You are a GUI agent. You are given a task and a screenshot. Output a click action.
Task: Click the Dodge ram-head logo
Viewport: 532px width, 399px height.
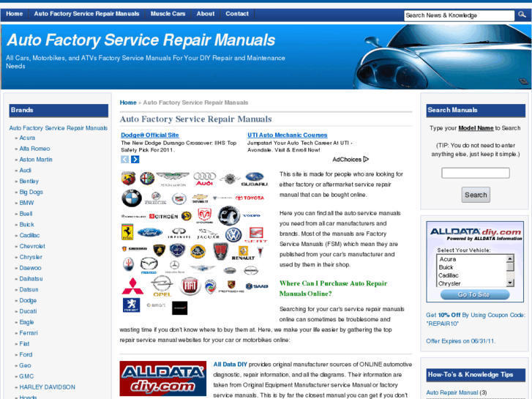click(x=205, y=215)
